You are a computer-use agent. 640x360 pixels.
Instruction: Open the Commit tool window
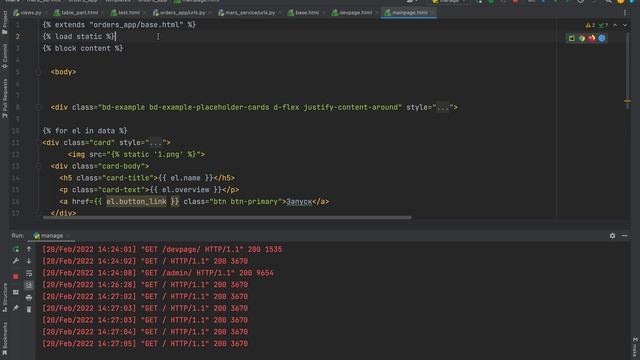pos(4,56)
